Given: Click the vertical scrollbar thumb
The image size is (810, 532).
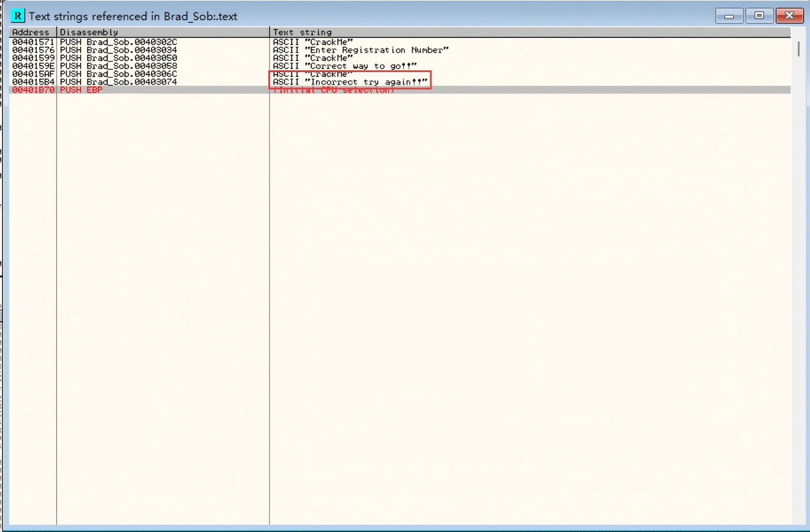Looking at the screenshot, I should (798, 49).
